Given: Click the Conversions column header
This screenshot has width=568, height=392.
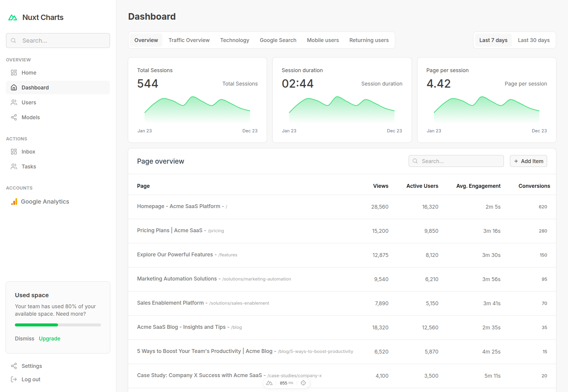Looking at the screenshot, I should tap(534, 186).
